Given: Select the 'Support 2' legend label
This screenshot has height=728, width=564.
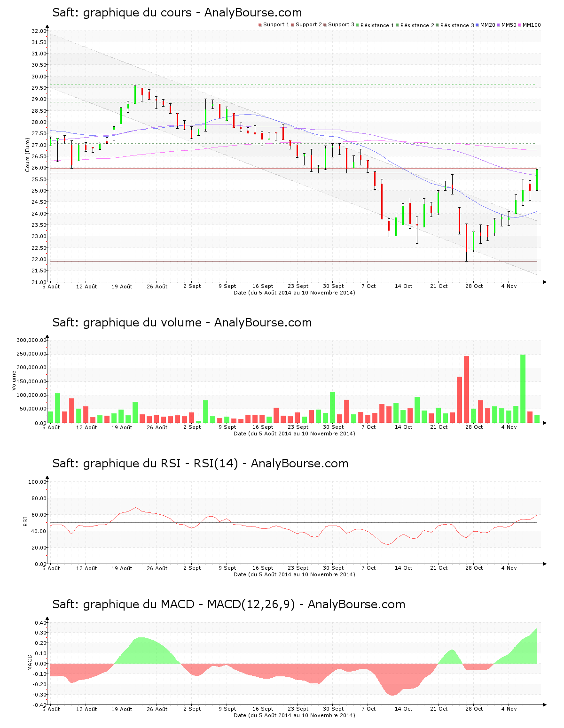Looking at the screenshot, I should tap(309, 25).
